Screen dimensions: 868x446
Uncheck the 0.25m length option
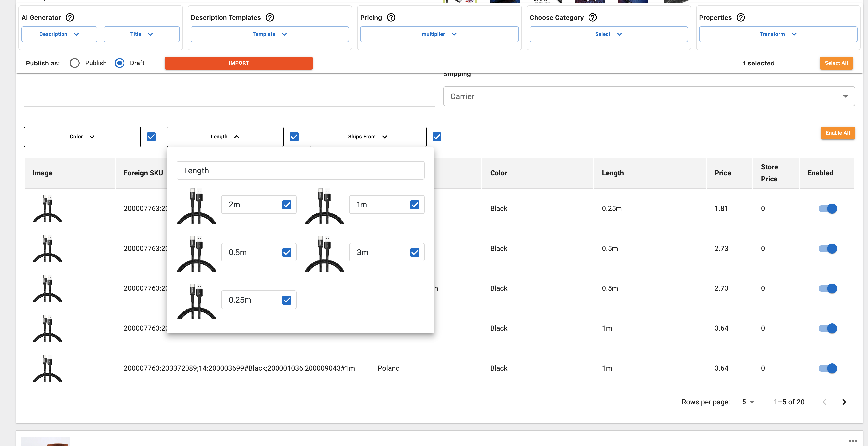287,300
